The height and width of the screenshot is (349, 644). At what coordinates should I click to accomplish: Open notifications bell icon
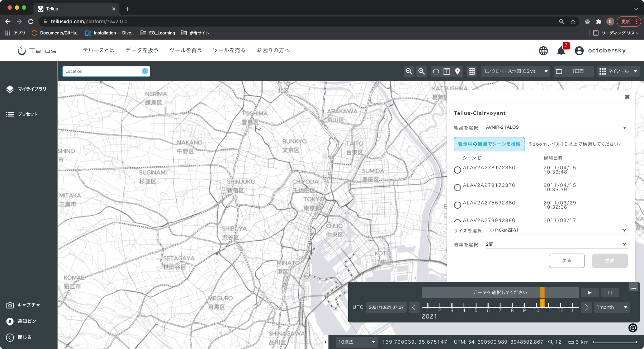pos(562,51)
